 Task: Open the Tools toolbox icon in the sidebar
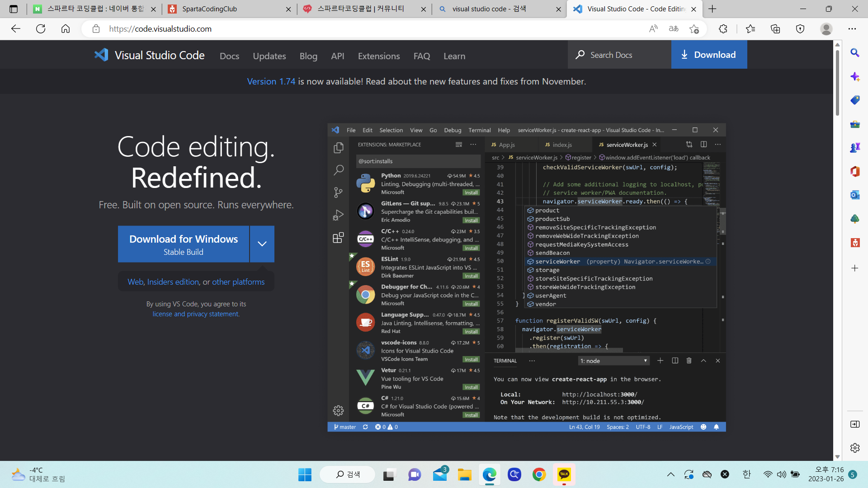[x=854, y=124]
